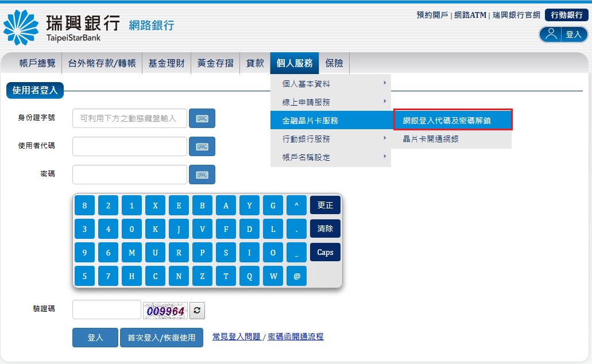Open the 基金理財 navigation tab

[167, 63]
